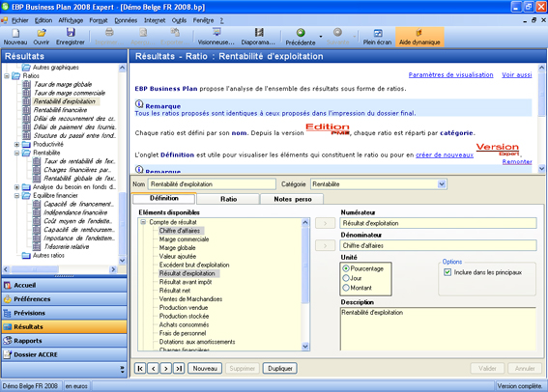This screenshot has width=548, height=392.
Task: Open Accueil in the sidebar
Action: 65,285
